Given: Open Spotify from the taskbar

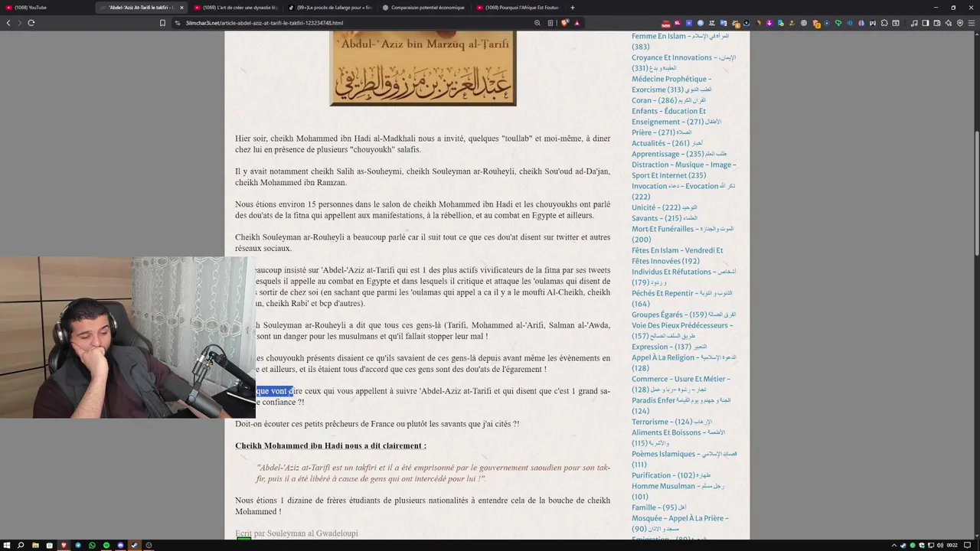Looking at the screenshot, I should (x=106, y=546).
